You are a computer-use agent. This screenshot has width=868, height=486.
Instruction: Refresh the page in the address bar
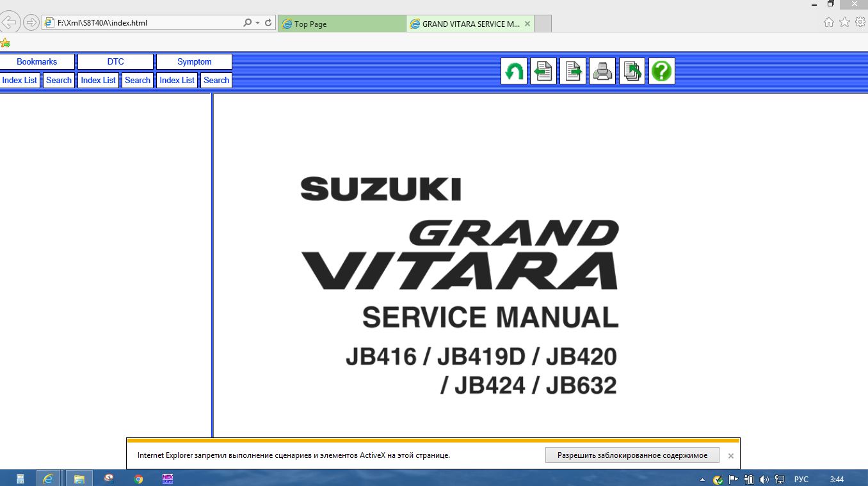click(268, 23)
